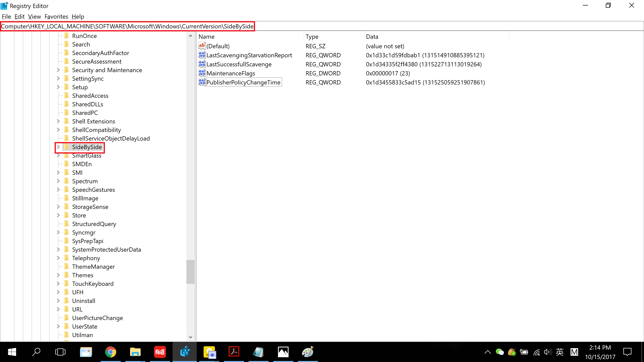Open Google Chrome from the taskbar

point(110,352)
